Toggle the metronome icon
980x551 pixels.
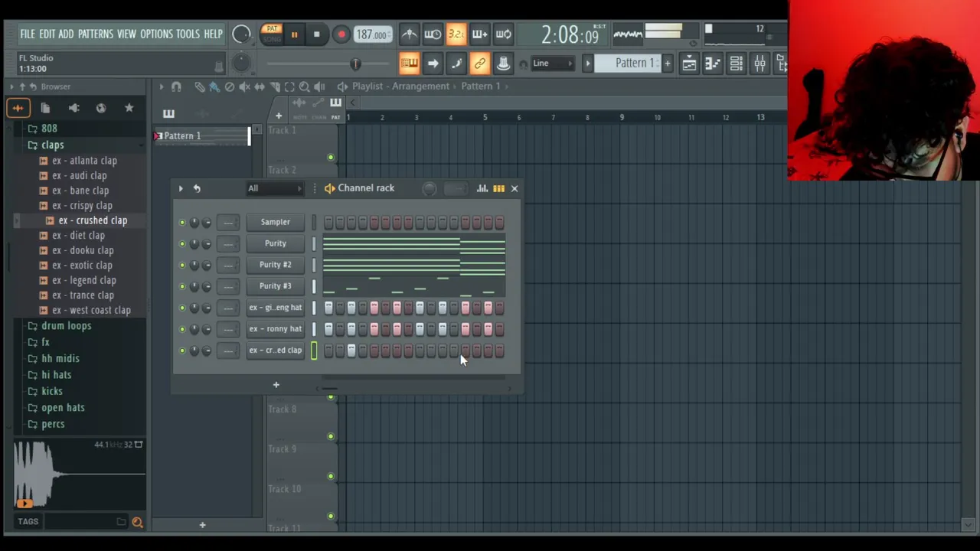410,34
